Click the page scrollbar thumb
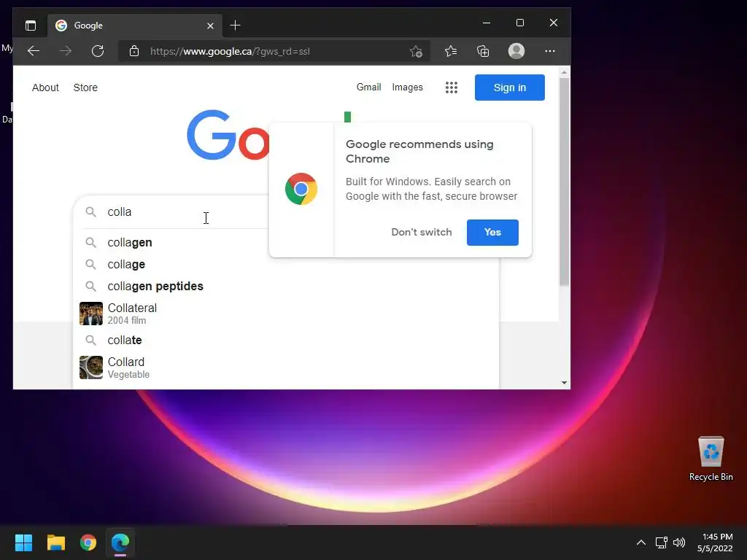This screenshot has width=747, height=560. tap(564, 182)
